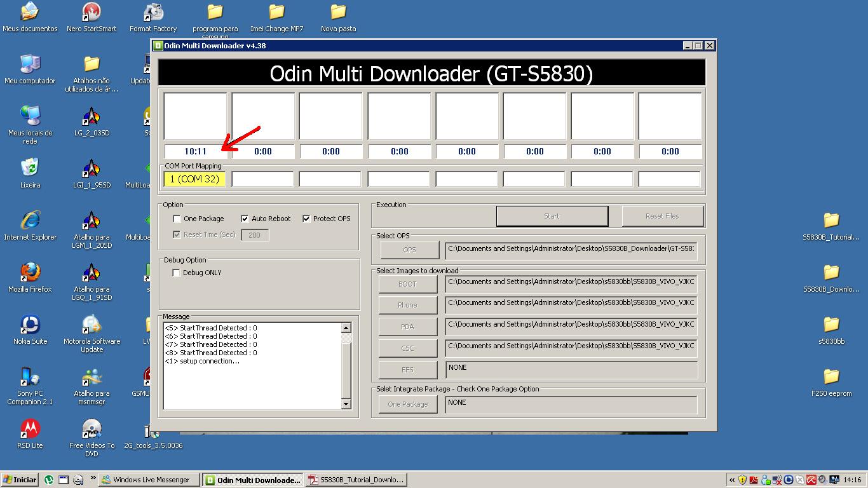Select the programa para samsung folder

tap(215, 22)
